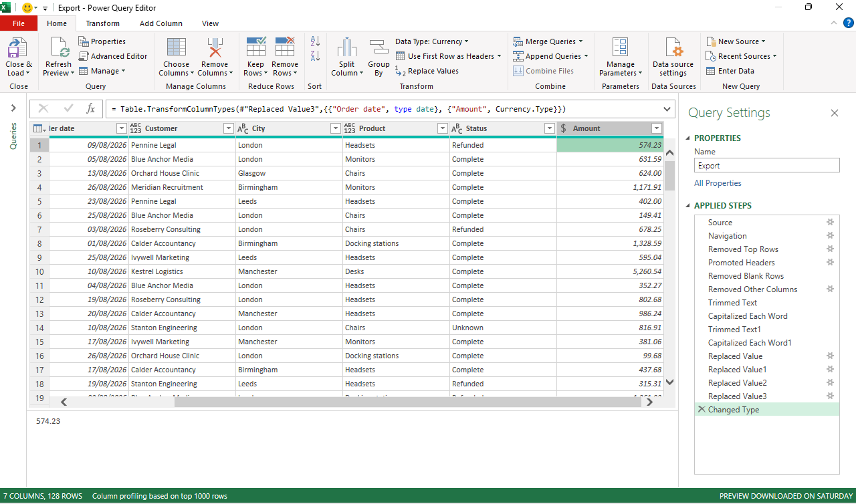Click the table corner menu icon
856x504 pixels.
point(39,128)
